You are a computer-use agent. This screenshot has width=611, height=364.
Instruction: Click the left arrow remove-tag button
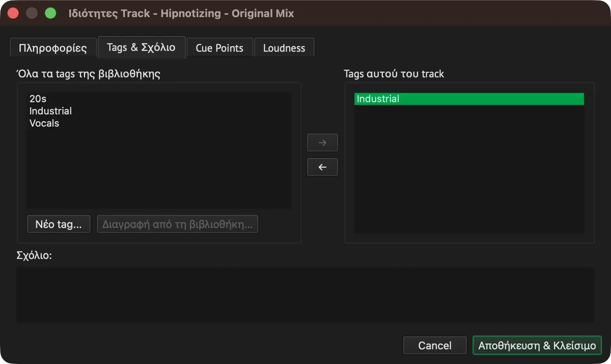322,167
